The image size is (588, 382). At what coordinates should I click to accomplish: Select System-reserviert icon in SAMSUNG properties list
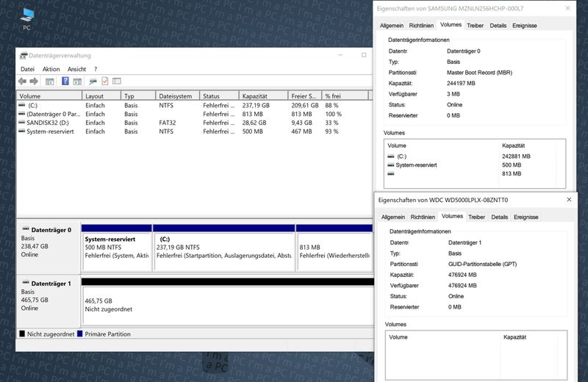[x=391, y=165]
